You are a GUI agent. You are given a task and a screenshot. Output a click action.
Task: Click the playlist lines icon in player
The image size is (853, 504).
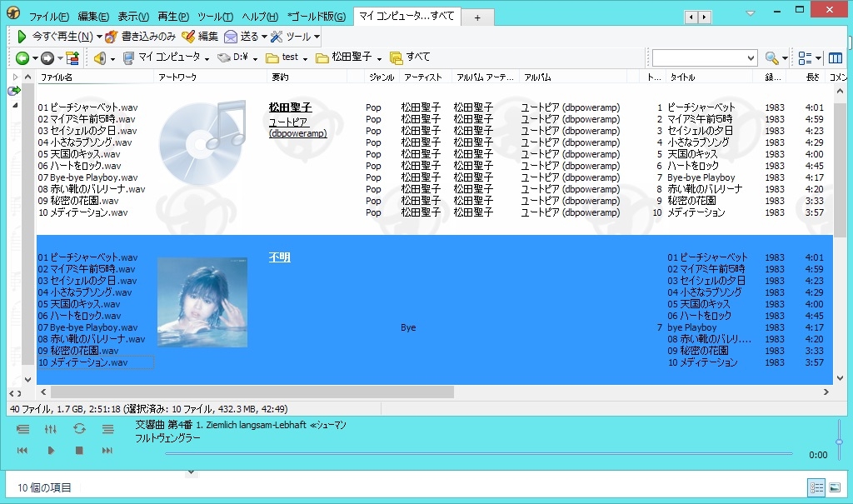coord(107,429)
